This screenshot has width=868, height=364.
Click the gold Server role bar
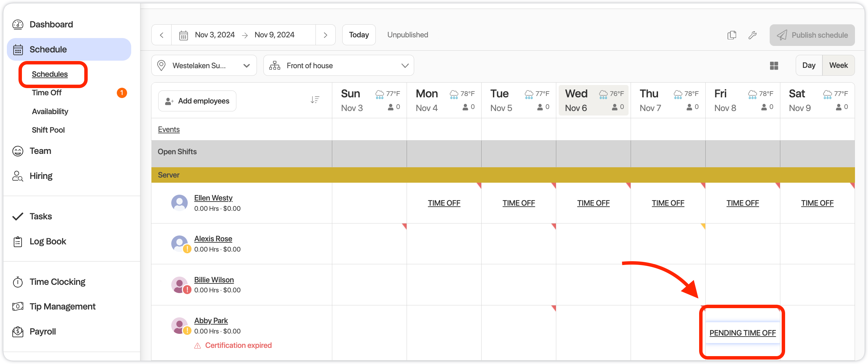coord(503,175)
